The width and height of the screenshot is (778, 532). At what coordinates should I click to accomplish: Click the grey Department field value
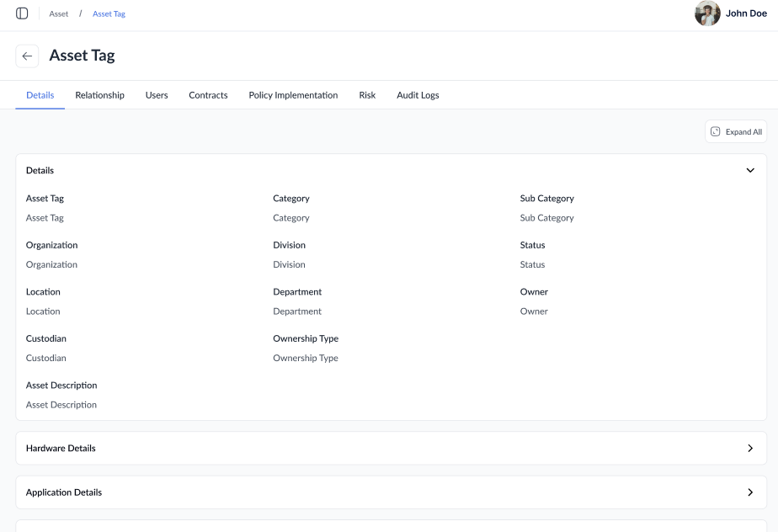[297, 311]
